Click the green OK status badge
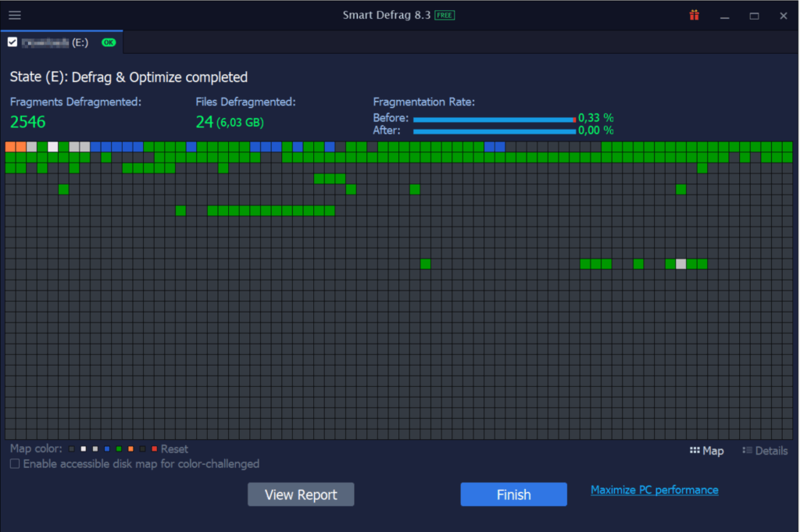Screen dimensions: 800x532 (109, 42)
